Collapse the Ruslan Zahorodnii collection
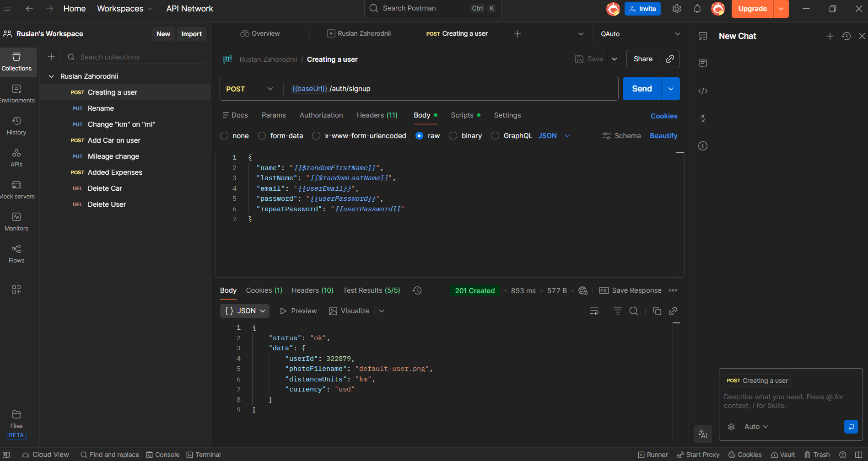 tap(51, 76)
